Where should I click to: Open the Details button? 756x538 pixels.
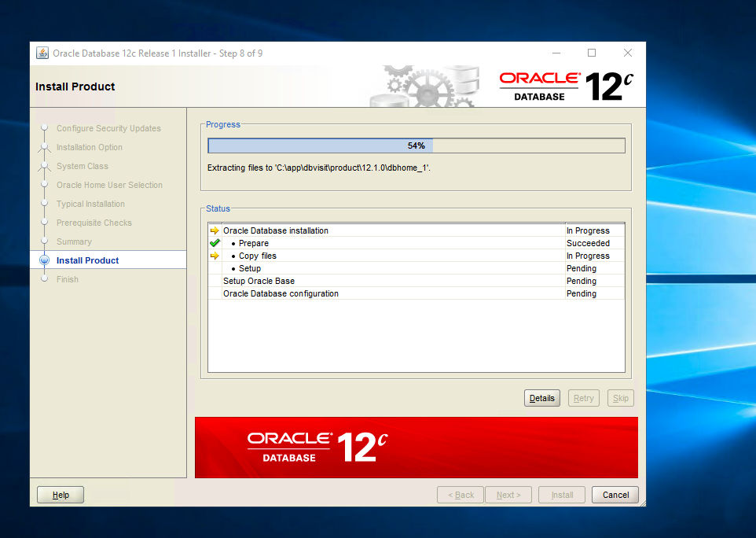[x=542, y=398]
